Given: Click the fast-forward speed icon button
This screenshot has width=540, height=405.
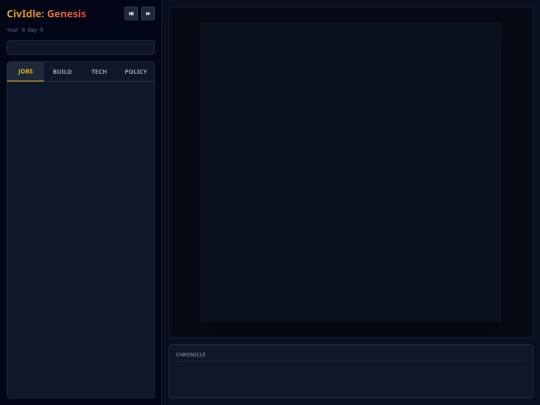Looking at the screenshot, I should coord(148,14).
